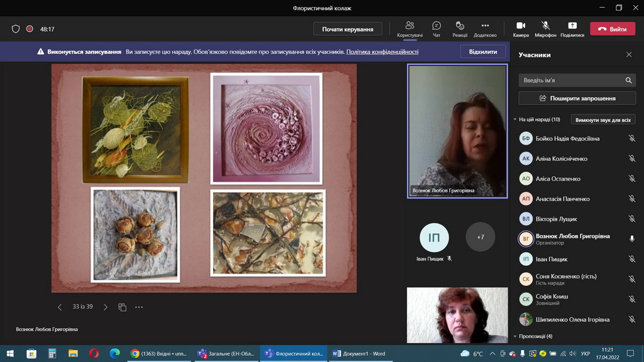Collapse the На цій нараді section
644x362 pixels.
click(x=515, y=119)
